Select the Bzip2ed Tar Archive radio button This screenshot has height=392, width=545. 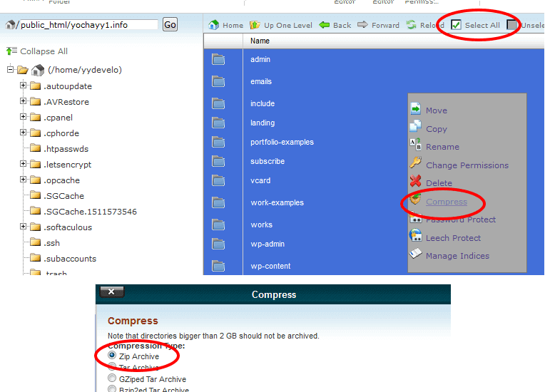pos(112,389)
